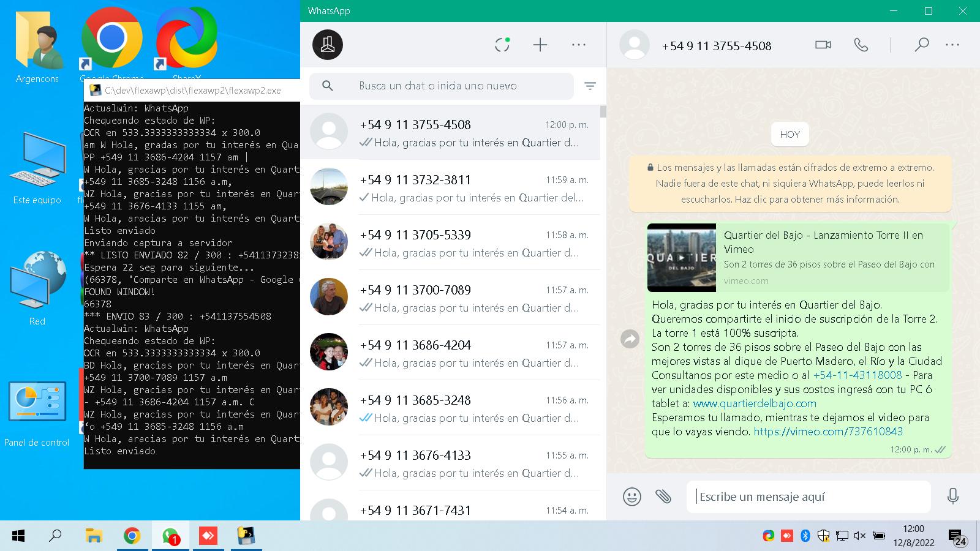
Task: Play the Quartier del Bajo Vimeo preview thumbnail
Action: 682,258
